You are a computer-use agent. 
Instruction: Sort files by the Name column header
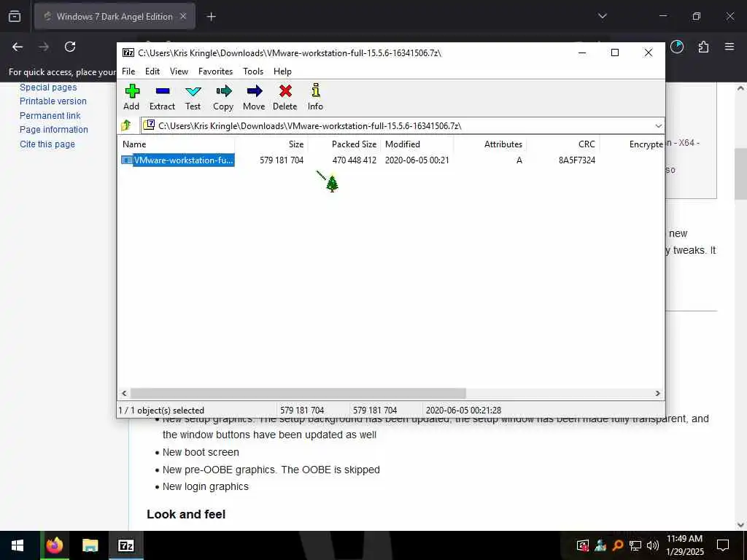pos(177,144)
